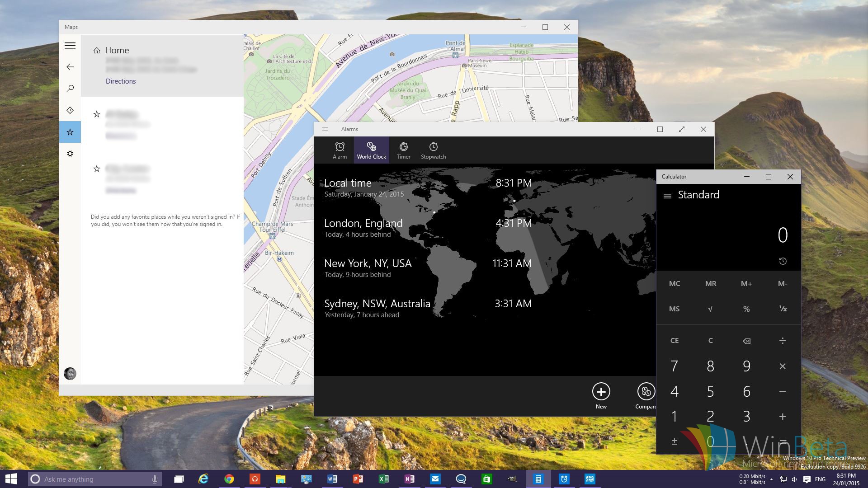This screenshot has height=488, width=868.
Task: Click the Maps search magnifier icon
Action: [x=70, y=89]
